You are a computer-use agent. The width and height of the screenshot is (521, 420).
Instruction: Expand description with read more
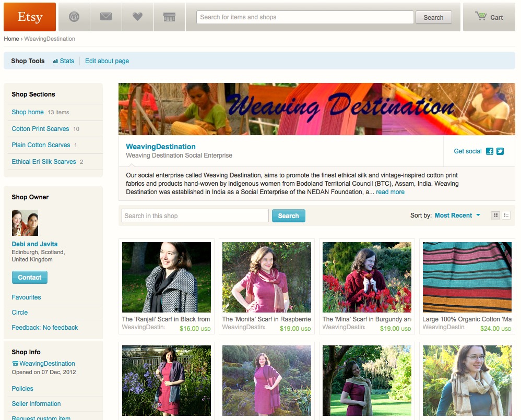pyautogui.click(x=390, y=192)
